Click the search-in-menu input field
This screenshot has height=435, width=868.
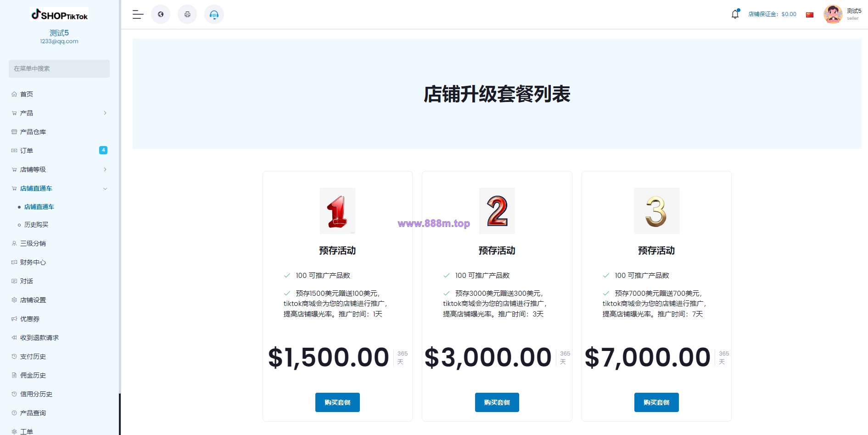coord(59,68)
